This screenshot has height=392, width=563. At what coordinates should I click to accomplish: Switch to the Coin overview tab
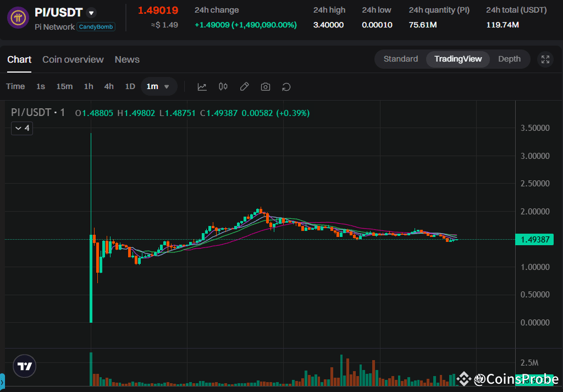(x=73, y=59)
